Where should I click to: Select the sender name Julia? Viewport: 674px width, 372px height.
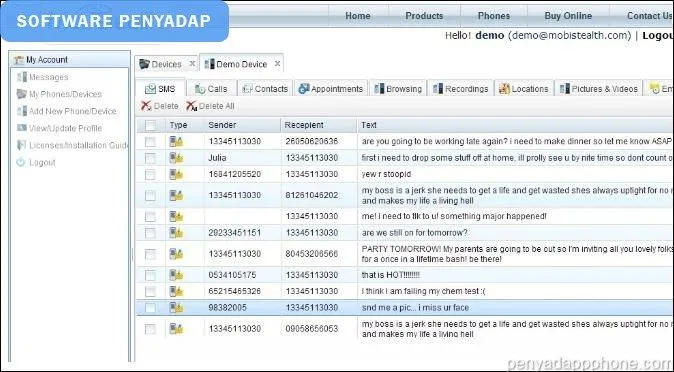[x=217, y=158]
